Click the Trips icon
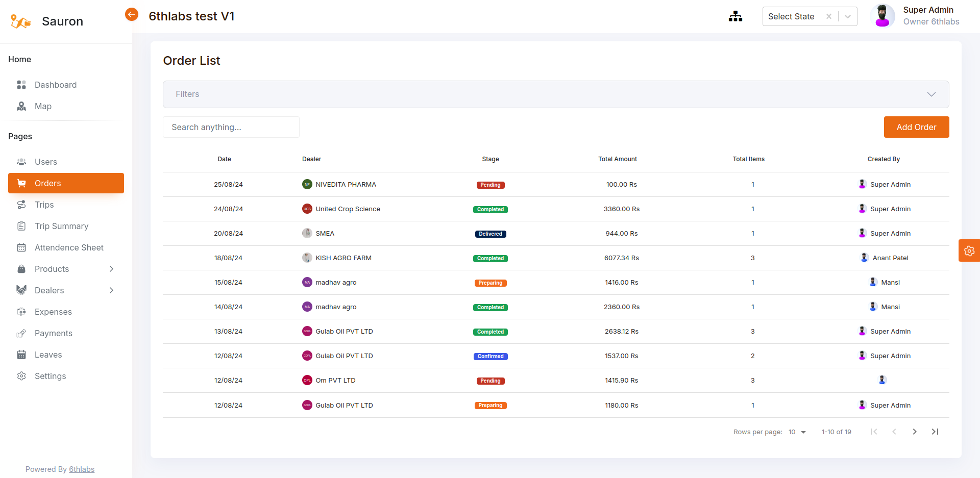Image resolution: width=980 pixels, height=478 pixels. click(21, 205)
